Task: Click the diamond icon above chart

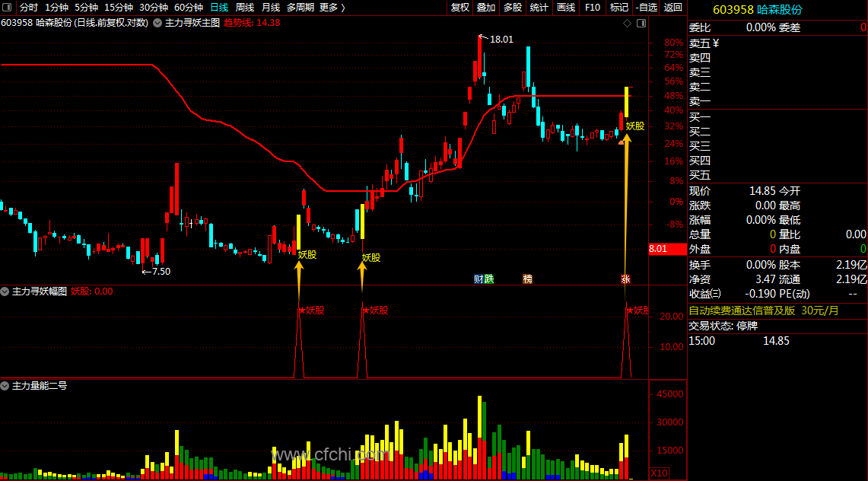Action: [x=627, y=24]
